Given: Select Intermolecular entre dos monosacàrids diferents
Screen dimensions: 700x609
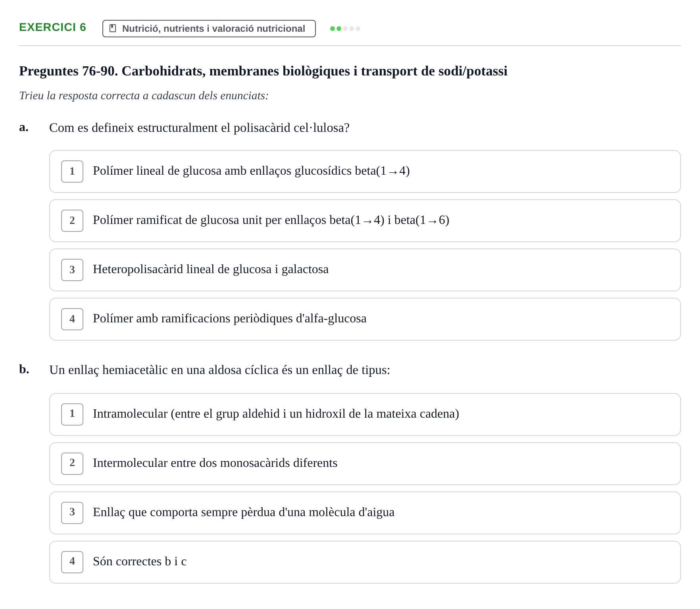Looking at the screenshot, I should (x=365, y=464).
